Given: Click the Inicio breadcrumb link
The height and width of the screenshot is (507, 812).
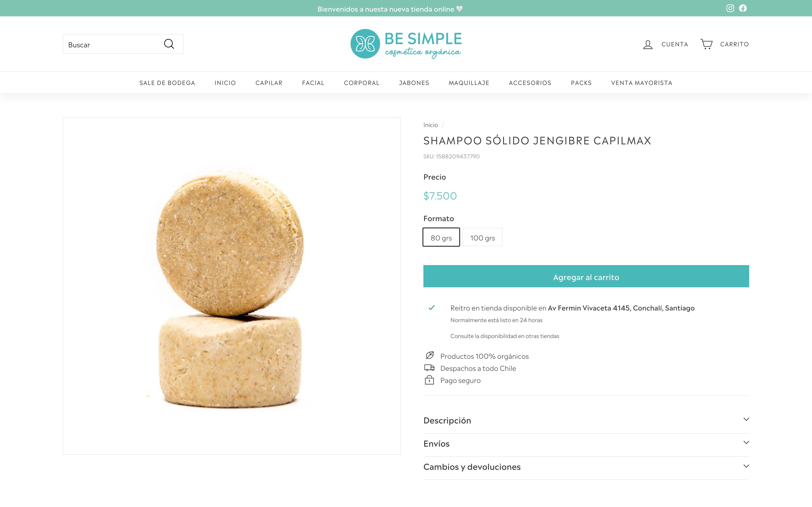Looking at the screenshot, I should pos(430,125).
